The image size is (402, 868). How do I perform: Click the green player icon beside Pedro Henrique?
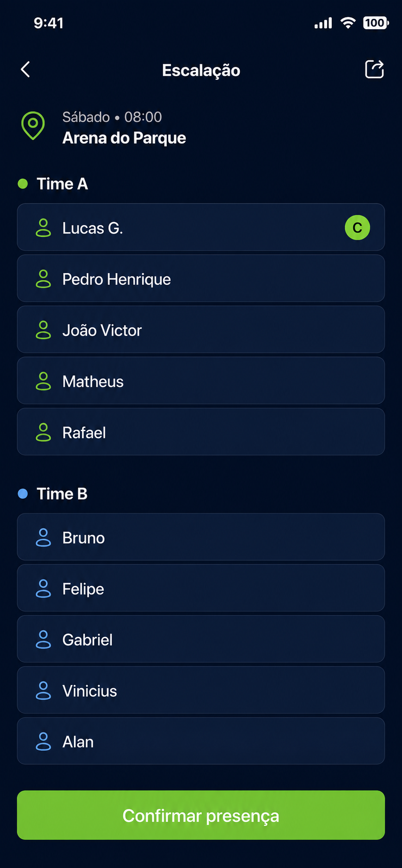(43, 279)
